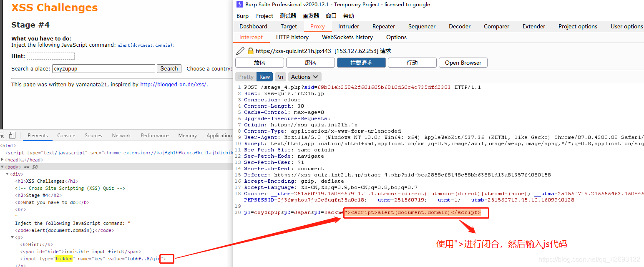The image size is (644, 267).
Task: Open the Comparer tab
Action: click(496, 26)
